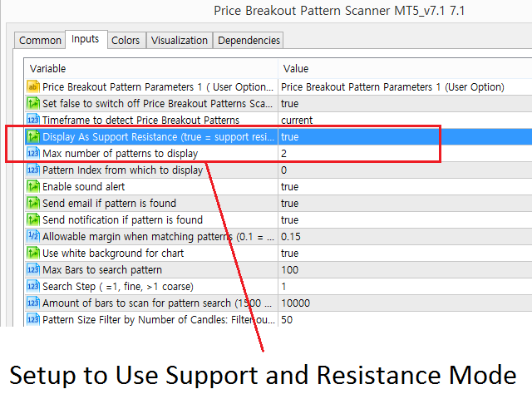This screenshot has height=399, width=532.
Task: Click the boolean icon beside Enable sound alert
Action: pyautogui.click(x=33, y=186)
